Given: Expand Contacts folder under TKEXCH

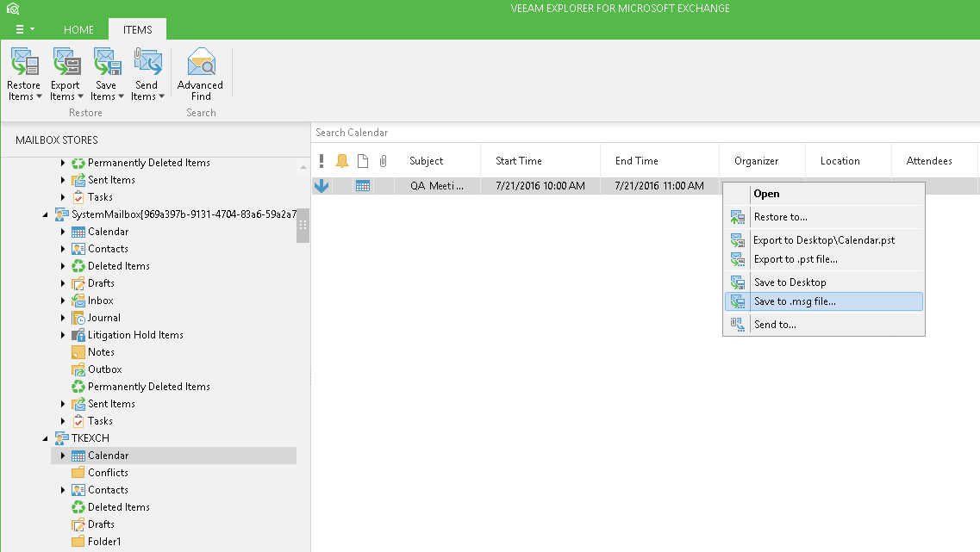Looking at the screenshot, I should click(x=63, y=490).
